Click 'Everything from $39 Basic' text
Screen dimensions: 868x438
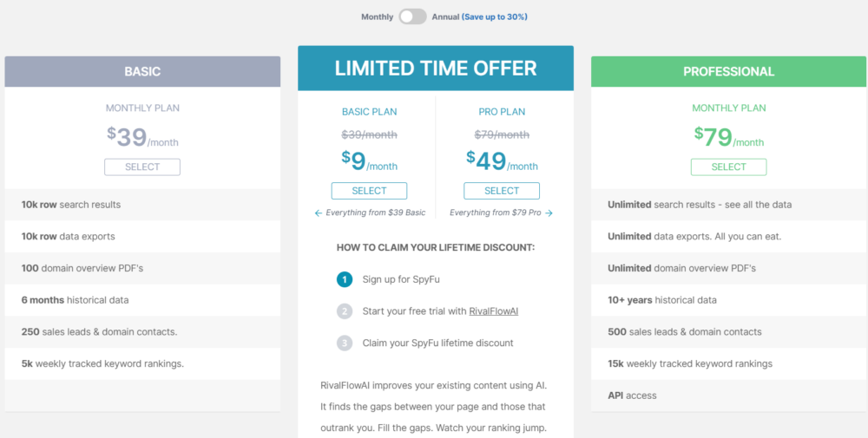375,212
